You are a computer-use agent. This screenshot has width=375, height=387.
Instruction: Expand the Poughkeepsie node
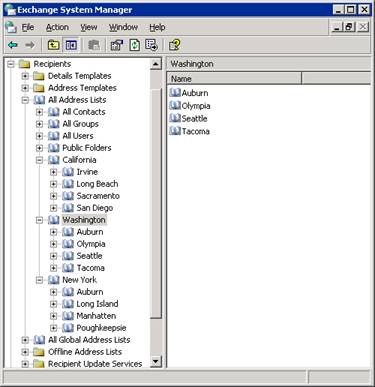tap(53, 328)
